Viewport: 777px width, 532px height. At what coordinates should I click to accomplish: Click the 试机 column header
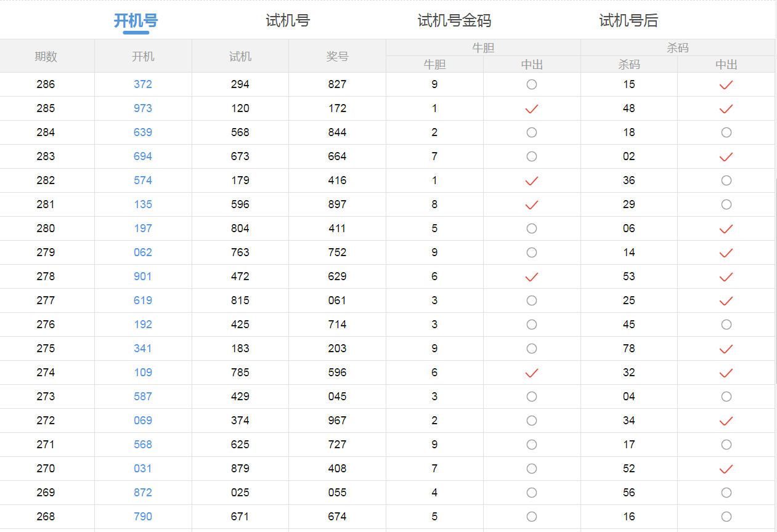[x=240, y=57]
